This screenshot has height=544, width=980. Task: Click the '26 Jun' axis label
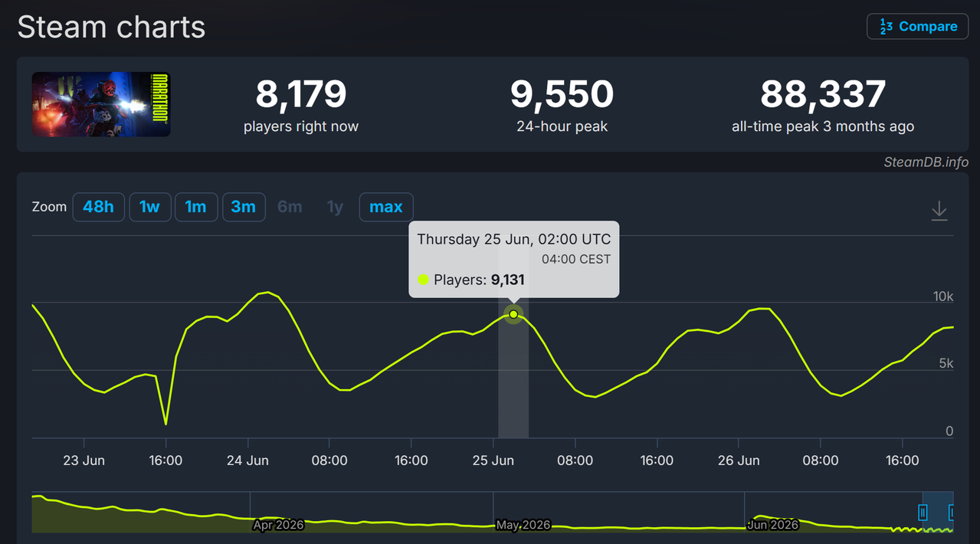coord(739,460)
